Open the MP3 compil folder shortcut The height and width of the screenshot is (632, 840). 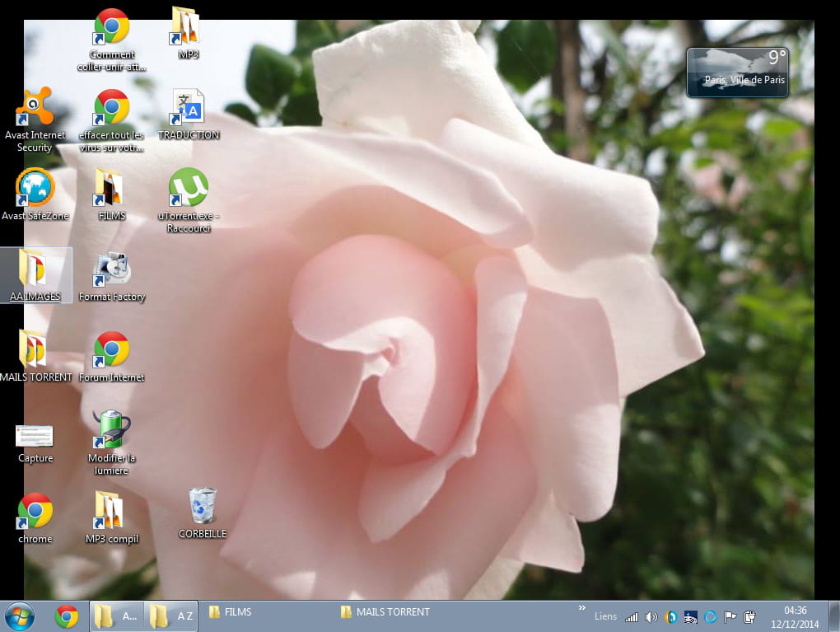(111, 512)
